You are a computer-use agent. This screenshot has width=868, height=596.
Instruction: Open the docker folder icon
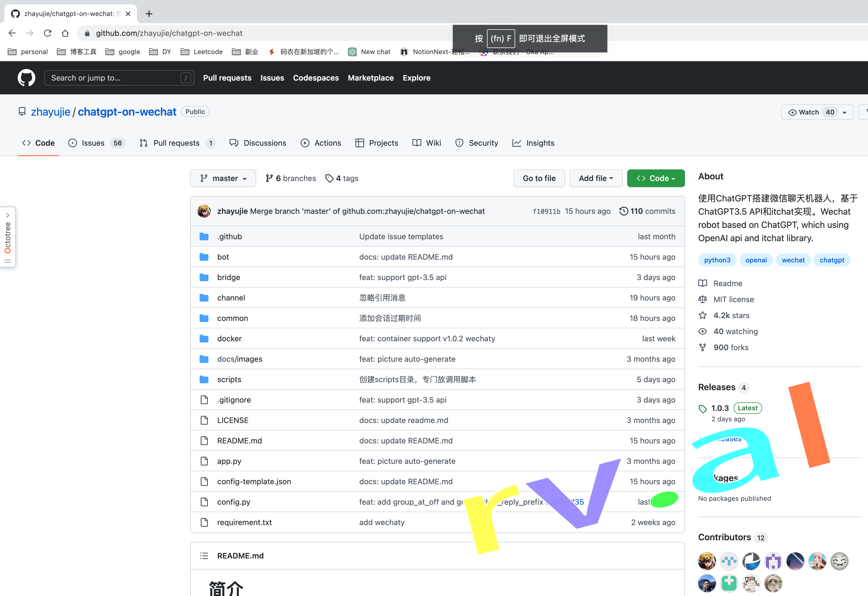click(204, 339)
